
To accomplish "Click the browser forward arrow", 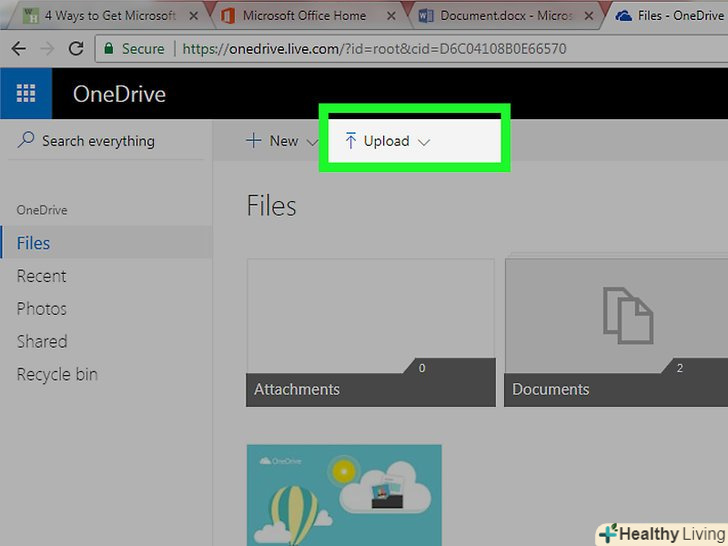I will (x=47, y=48).
